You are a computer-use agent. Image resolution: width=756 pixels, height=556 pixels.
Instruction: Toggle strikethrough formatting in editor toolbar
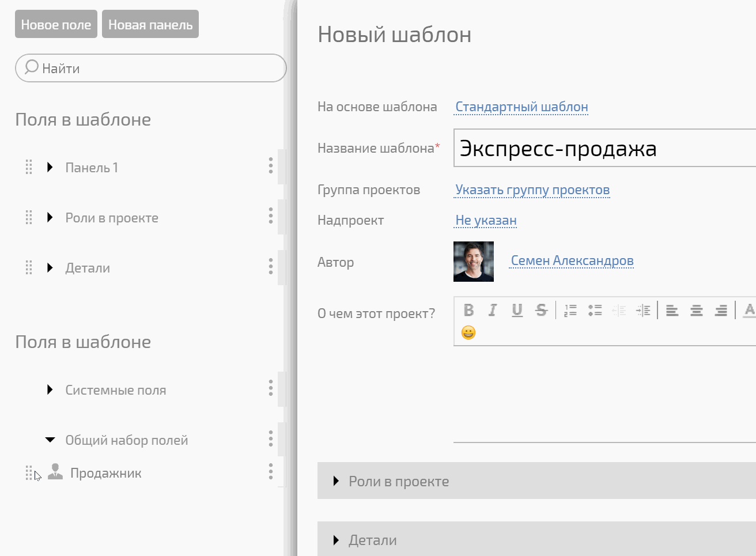click(x=541, y=311)
